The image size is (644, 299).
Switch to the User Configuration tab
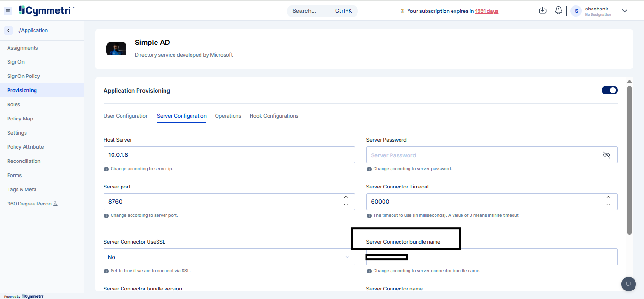[x=126, y=116]
